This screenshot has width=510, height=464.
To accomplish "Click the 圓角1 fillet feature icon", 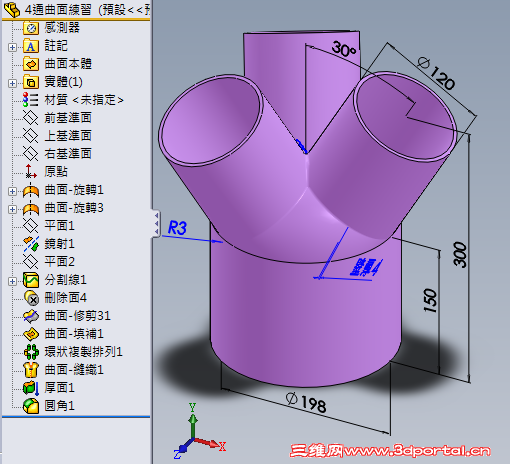I will (31, 406).
